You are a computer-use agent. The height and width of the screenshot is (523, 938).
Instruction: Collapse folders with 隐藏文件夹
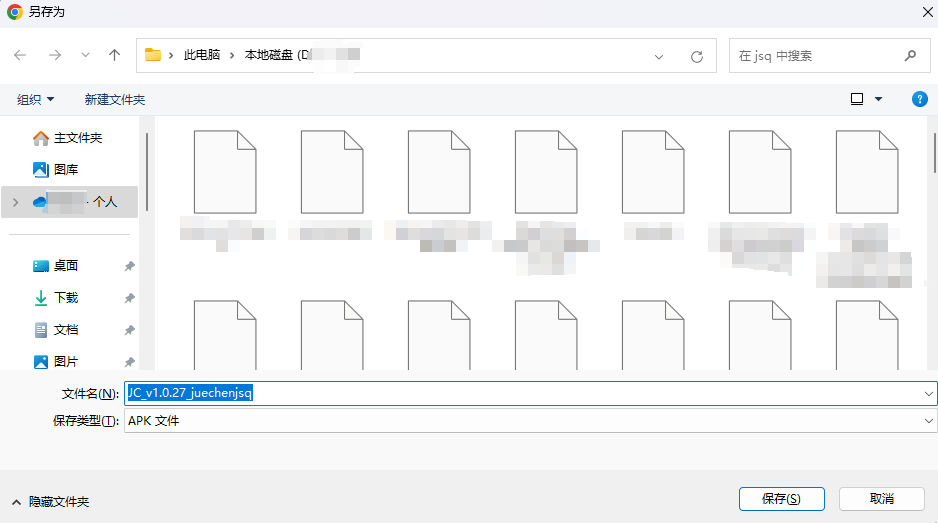[50, 501]
